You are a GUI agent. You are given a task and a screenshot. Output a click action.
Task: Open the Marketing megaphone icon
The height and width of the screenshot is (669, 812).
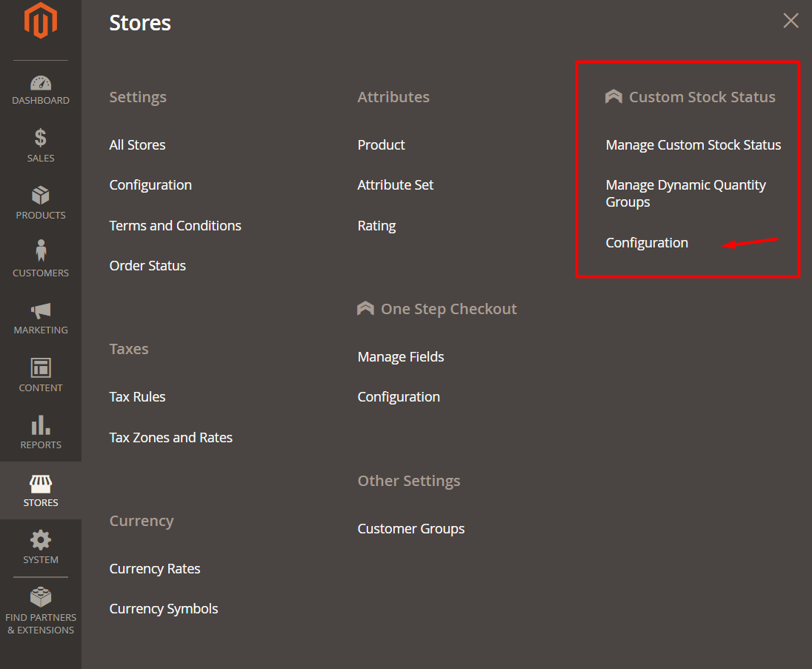[41, 310]
